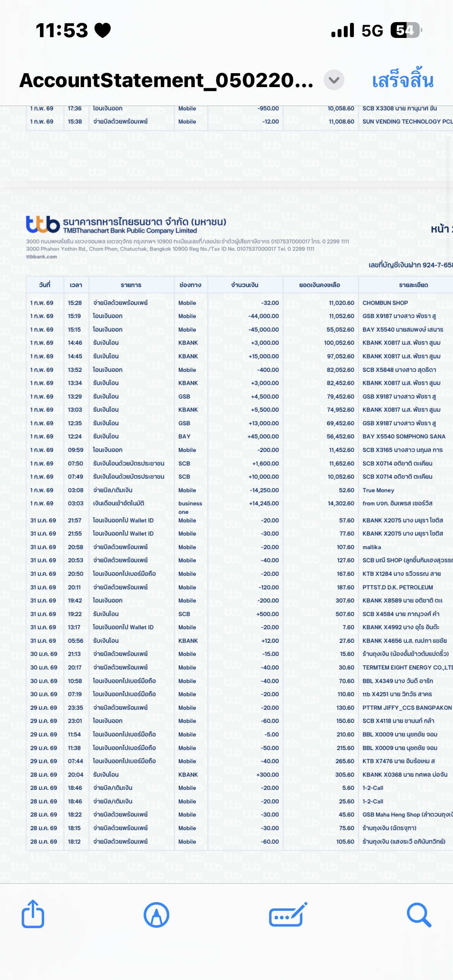Tap the ttbbank.com website text
The height and width of the screenshot is (980, 453).
(x=41, y=257)
